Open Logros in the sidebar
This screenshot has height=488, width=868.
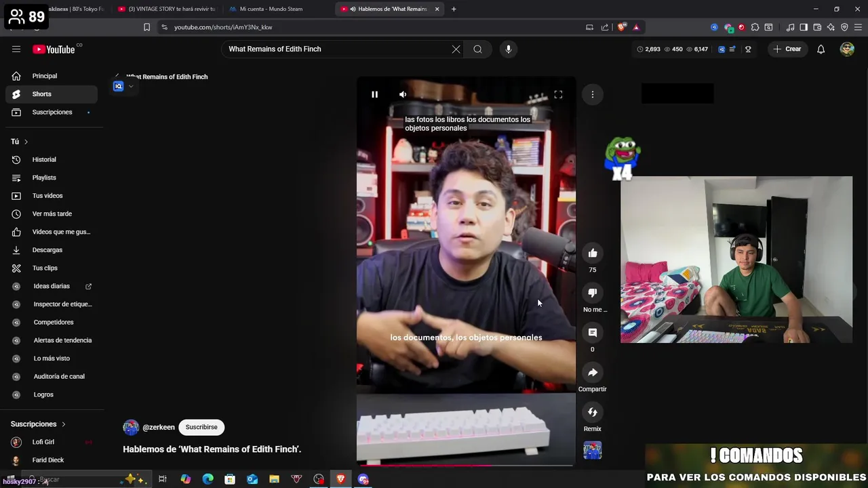coord(52,394)
